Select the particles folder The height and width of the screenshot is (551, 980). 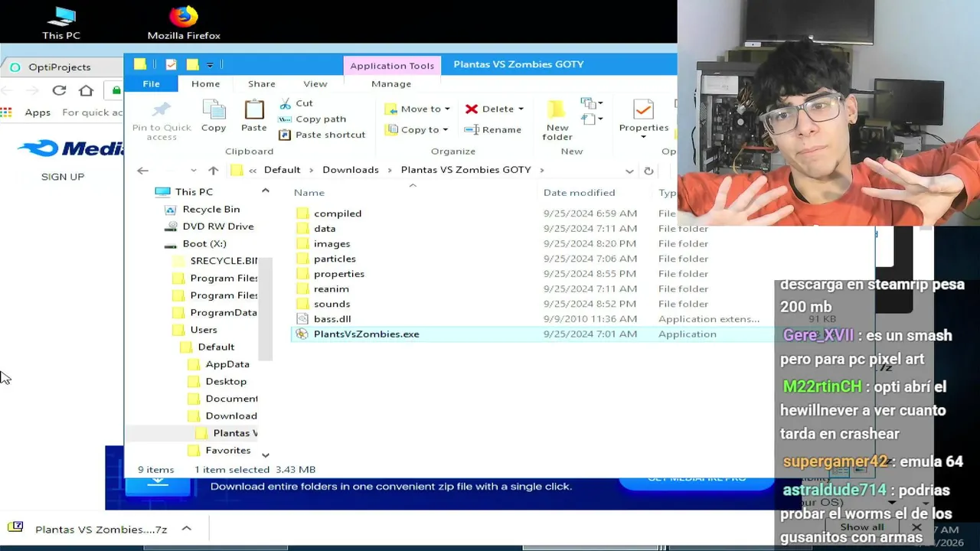pyautogui.click(x=327, y=259)
